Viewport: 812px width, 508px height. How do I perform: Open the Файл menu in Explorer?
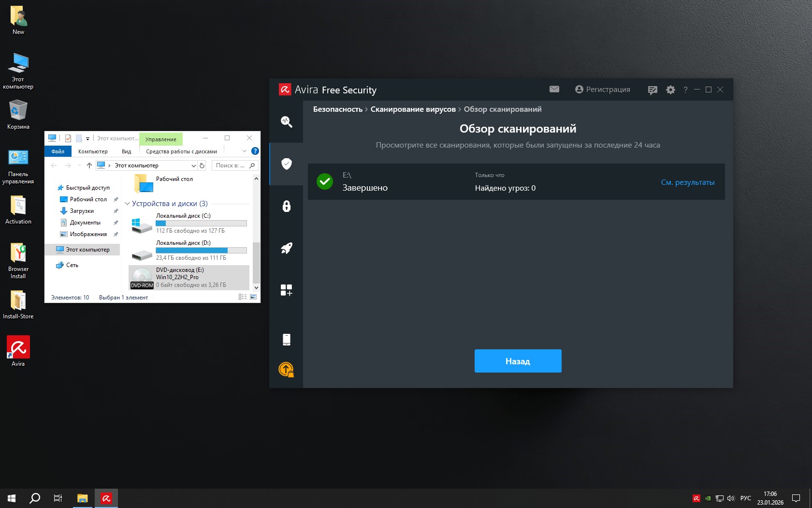coord(58,151)
